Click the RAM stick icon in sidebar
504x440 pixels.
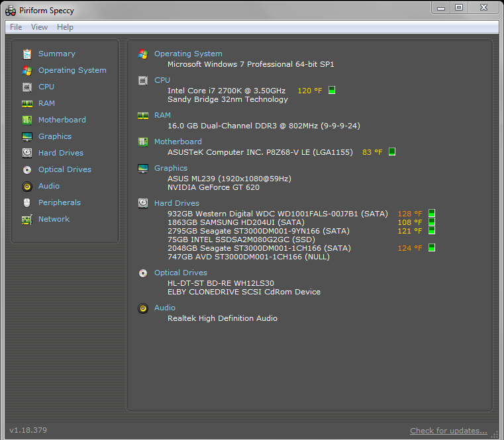(27, 104)
